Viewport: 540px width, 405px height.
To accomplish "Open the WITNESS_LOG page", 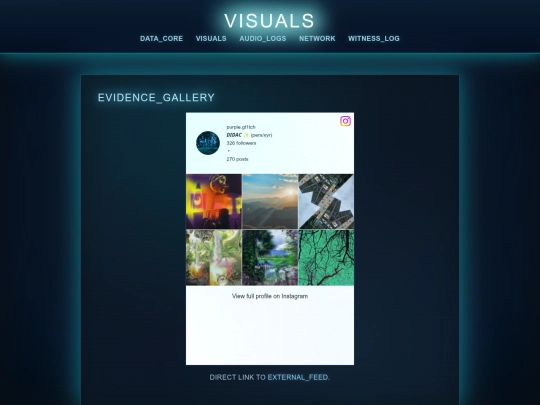I will tap(374, 39).
